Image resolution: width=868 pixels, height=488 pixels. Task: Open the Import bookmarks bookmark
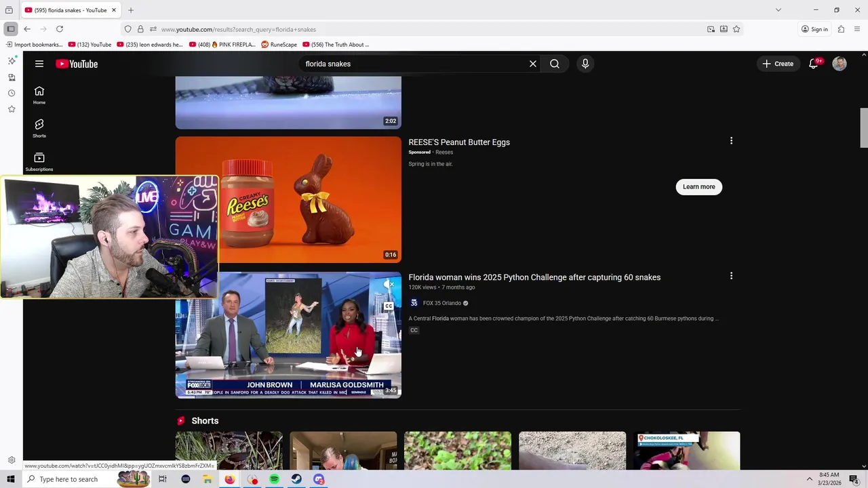pos(34,45)
